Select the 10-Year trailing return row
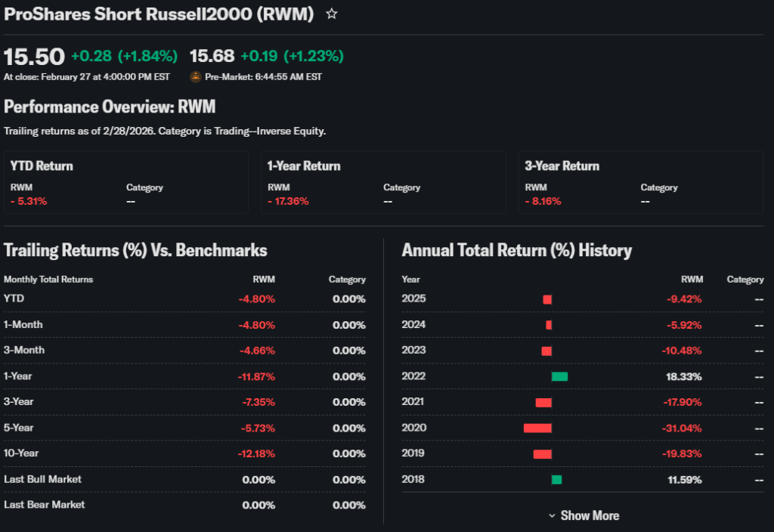Screen dimensions: 774x532 (184, 453)
